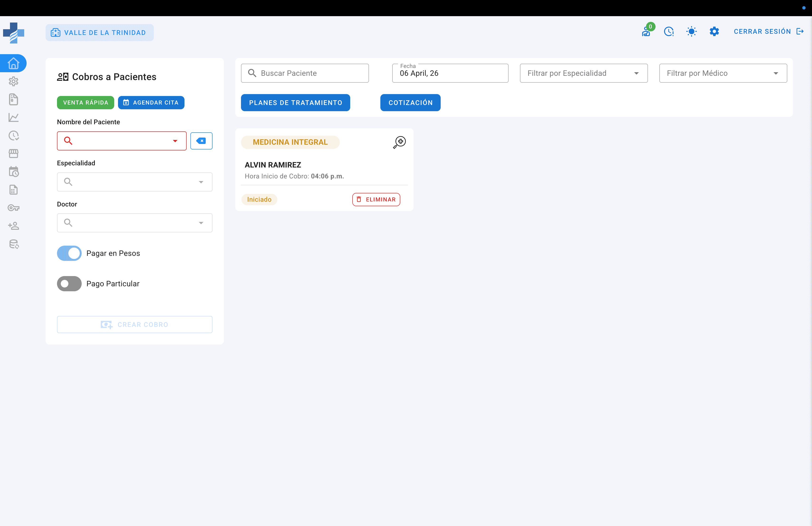Open the top-bar clock alert icon
The image size is (812, 526).
point(669,32)
